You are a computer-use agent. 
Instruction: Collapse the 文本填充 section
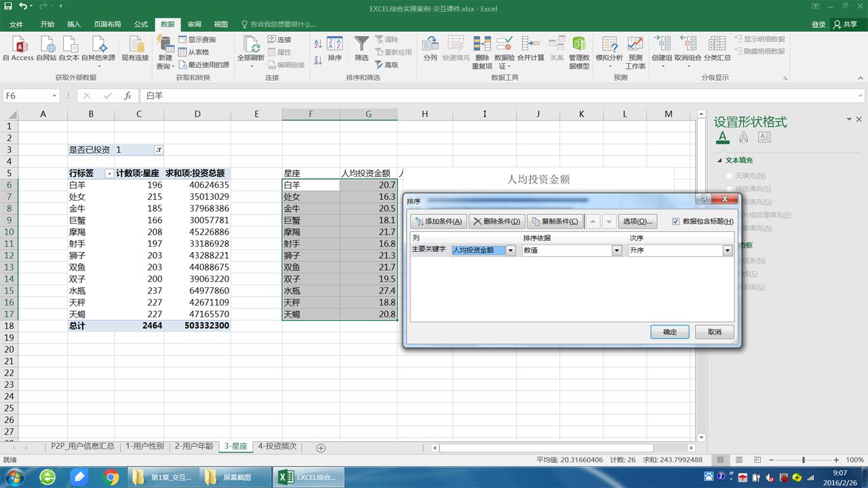coord(720,161)
